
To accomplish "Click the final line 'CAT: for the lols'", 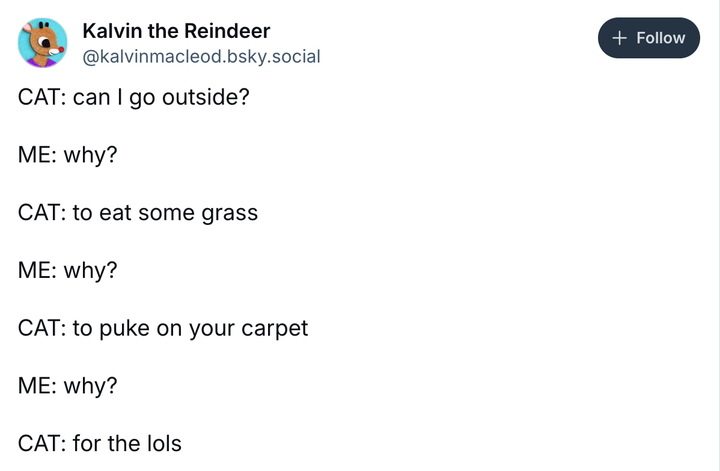I will 100,443.
